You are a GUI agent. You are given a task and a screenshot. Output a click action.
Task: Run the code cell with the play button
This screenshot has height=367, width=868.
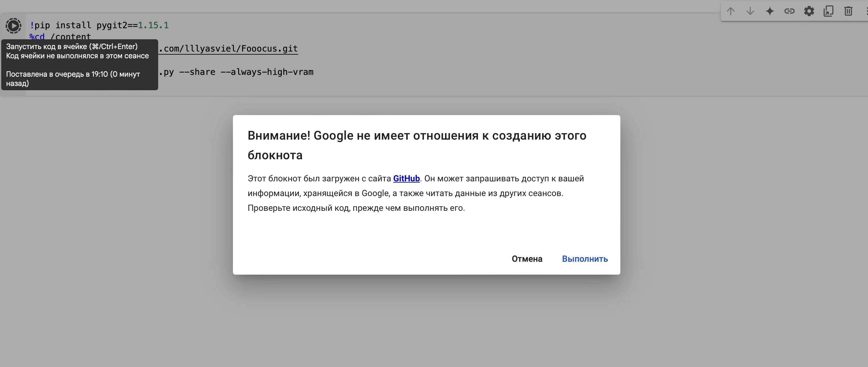pos(13,26)
